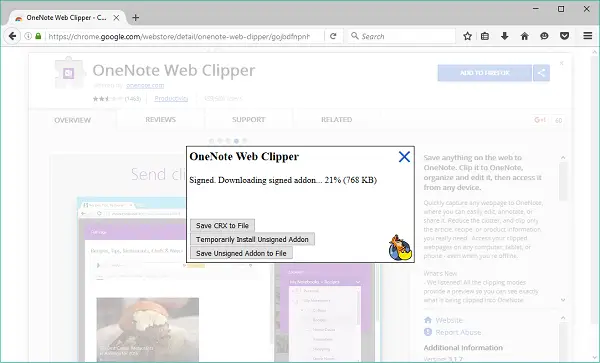
Task: Open a new browser tab with plus
Action: 135,18
